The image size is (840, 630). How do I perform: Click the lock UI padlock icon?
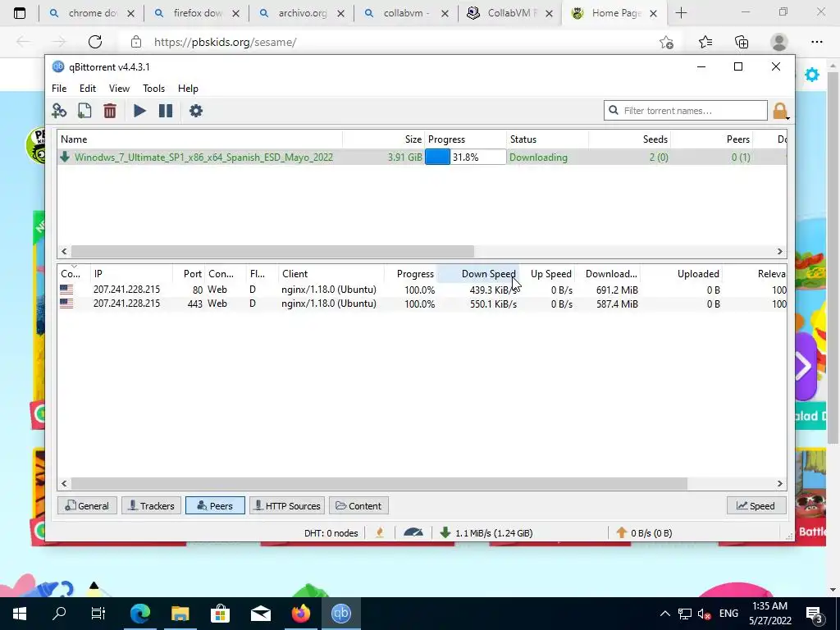pos(780,111)
